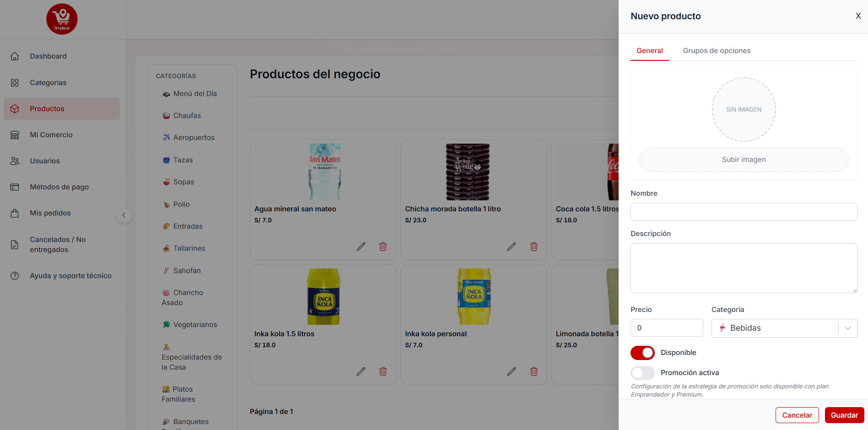
Task: Select the Vegetarianos category
Action: 190,325
